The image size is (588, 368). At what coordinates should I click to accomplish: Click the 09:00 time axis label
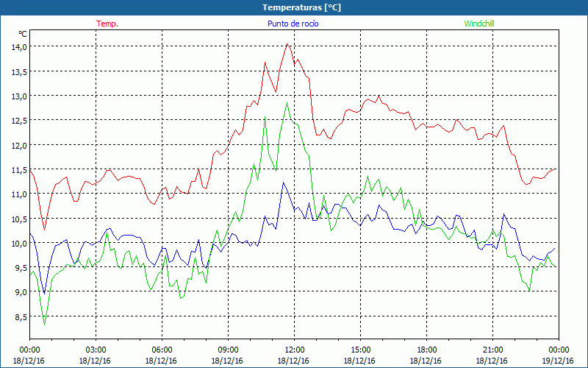pyautogui.click(x=228, y=350)
